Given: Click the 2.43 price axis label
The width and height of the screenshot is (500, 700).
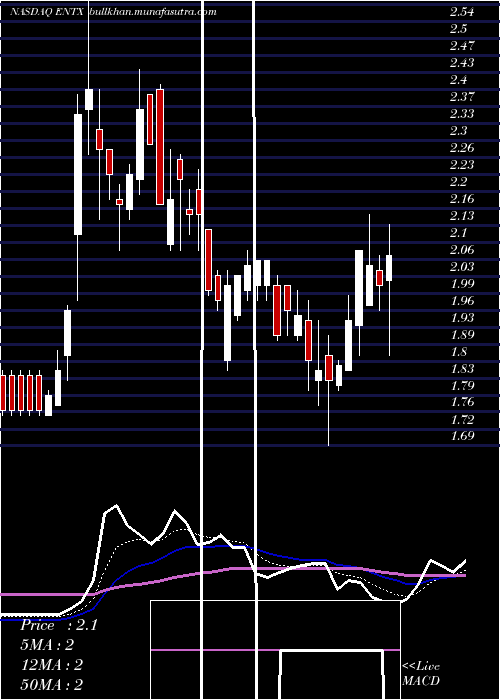Looking at the screenshot, I should tap(462, 63).
